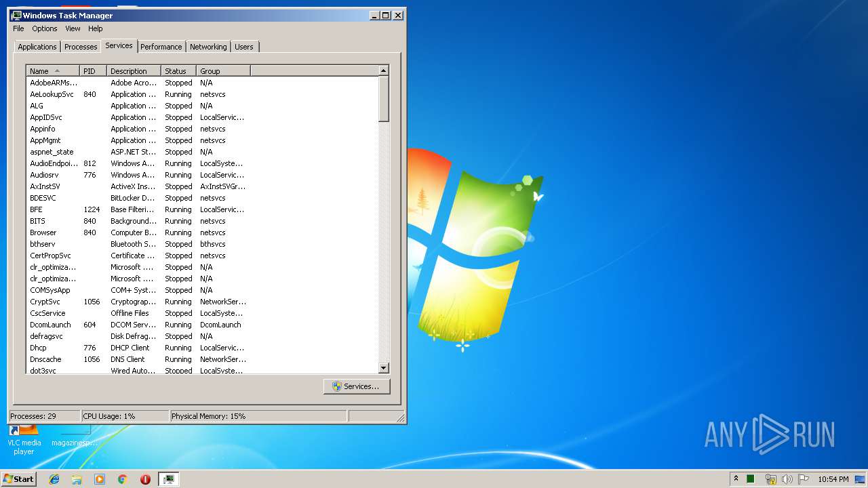Select the CryptSvc service row
The height and width of the screenshot is (488, 868).
pos(203,302)
